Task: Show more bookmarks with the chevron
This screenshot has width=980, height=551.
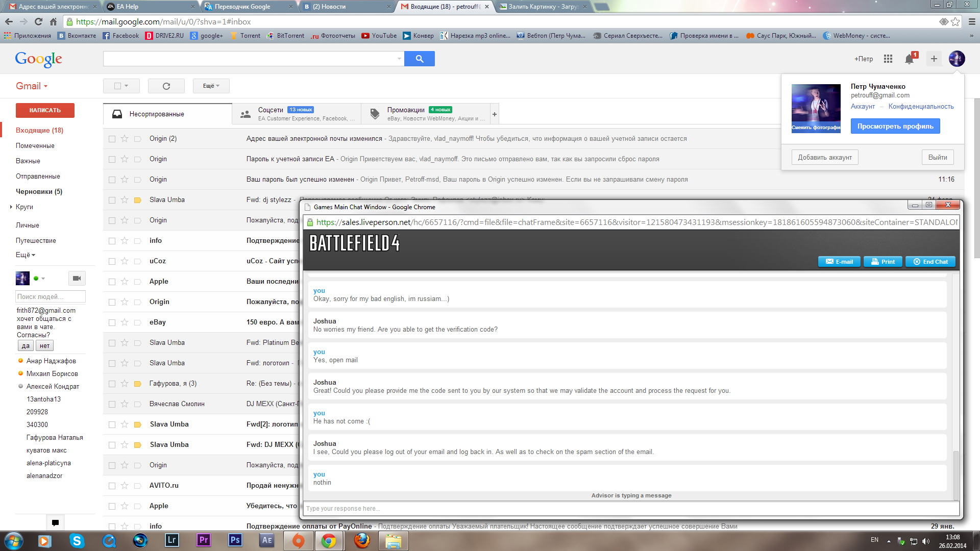Action: pyautogui.click(x=971, y=36)
